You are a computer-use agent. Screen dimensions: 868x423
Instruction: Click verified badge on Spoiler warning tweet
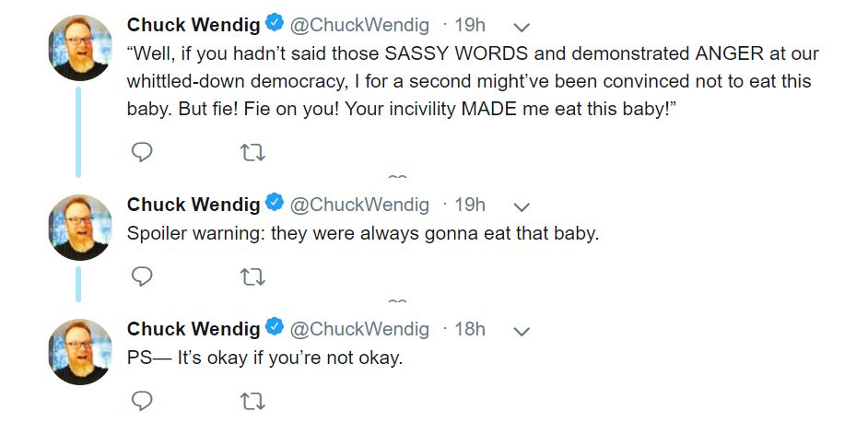click(275, 204)
